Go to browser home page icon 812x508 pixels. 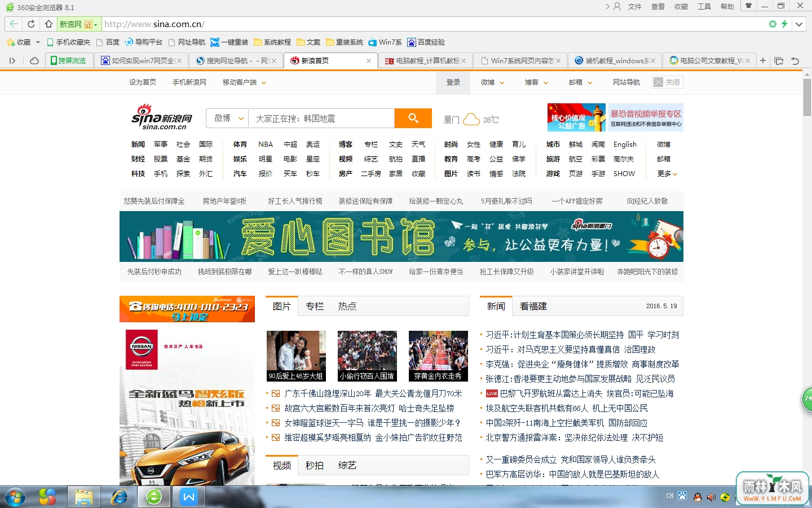[48, 24]
